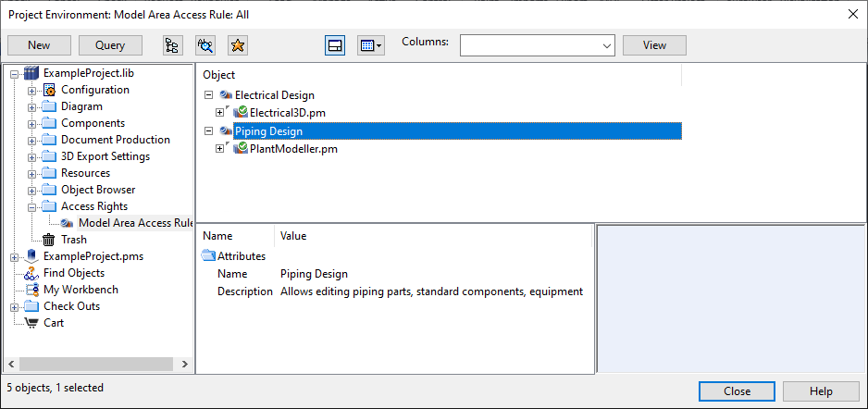Image resolution: width=868 pixels, height=409 pixels.
Task: Click the magnifier search toolbar icon
Action: tap(205, 44)
